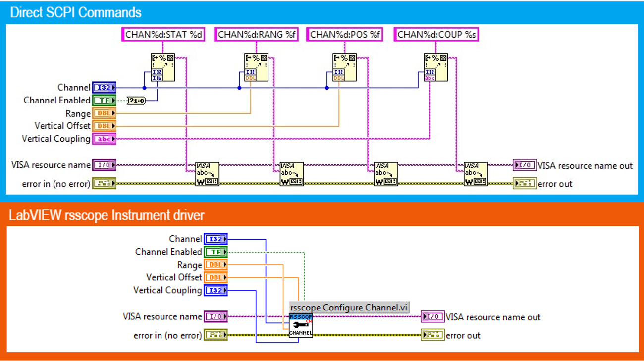This screenshot has height=362, width=644.
Task: Click the second VISA Write node
Action: coord(292,174)
